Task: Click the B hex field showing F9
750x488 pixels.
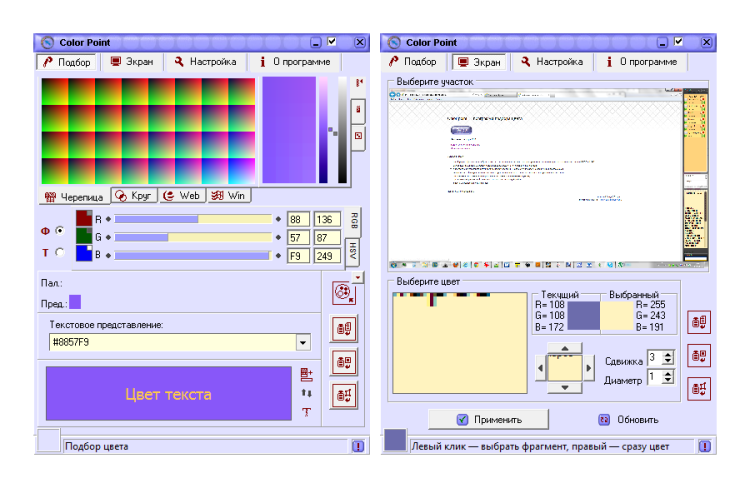Action: pos(298,256)
